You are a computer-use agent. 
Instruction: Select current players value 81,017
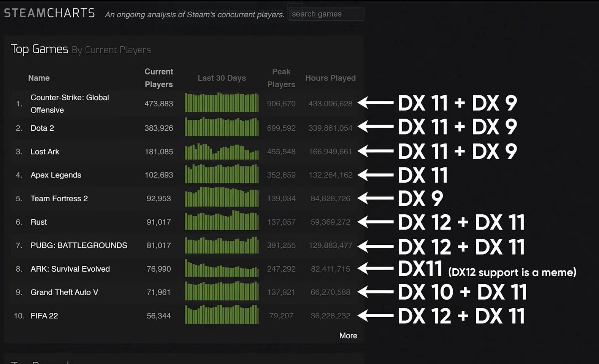159,245
